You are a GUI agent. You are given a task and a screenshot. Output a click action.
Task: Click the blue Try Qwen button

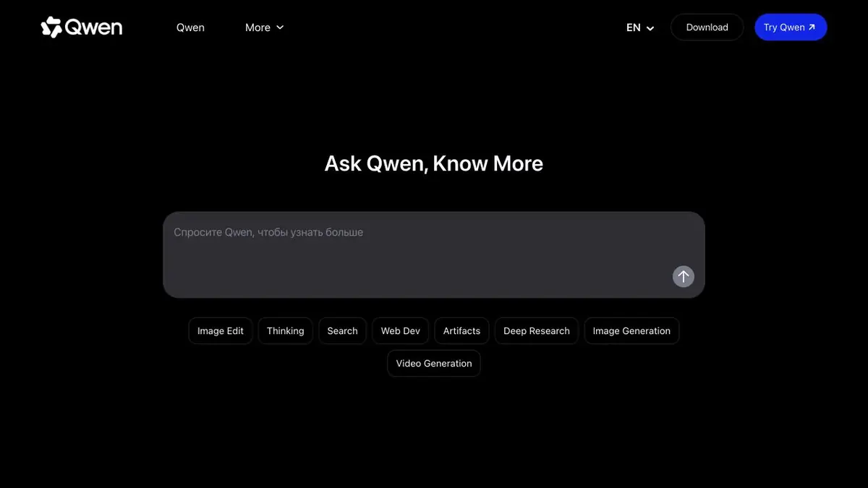tap(791, 27)
